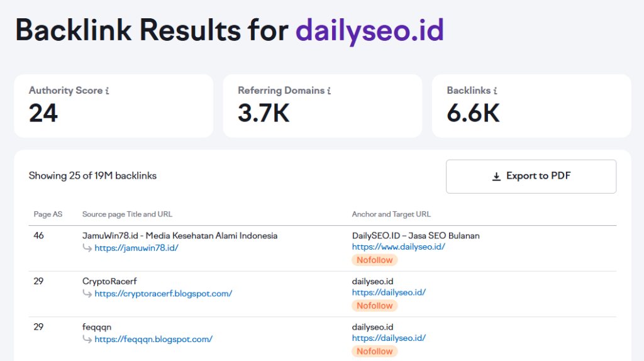644x361 pixels.
Task: Click the Source page Title and URL header
Action: coord(127,214)
